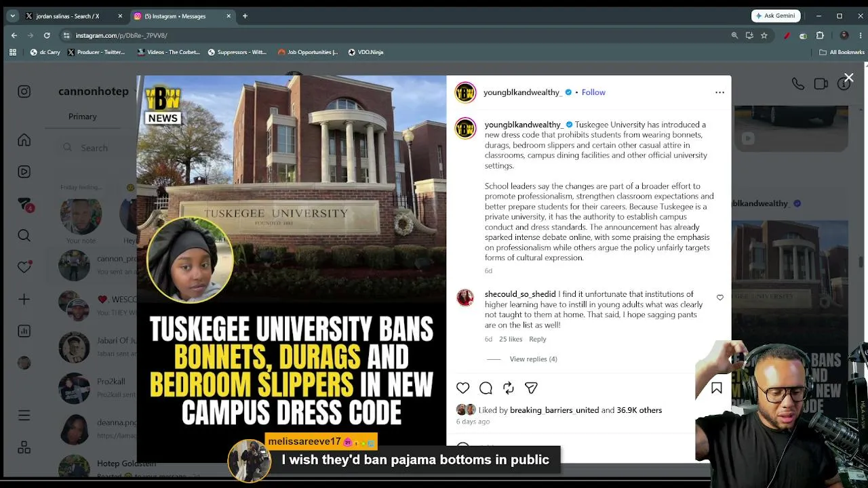Open the More hamburger menu in the sidebar

pyautogui.click(x=24, y=415)
